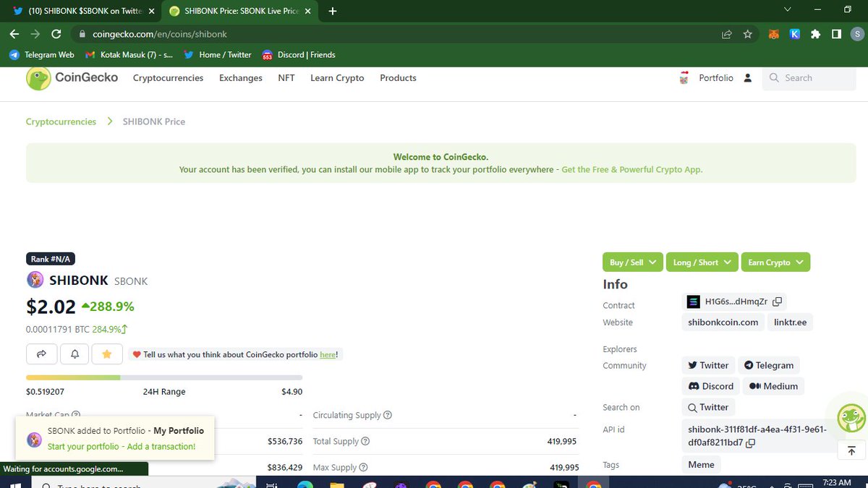
Task: Click Start your portfolio - Add a transaction
Action: click(x=122, y=447)
